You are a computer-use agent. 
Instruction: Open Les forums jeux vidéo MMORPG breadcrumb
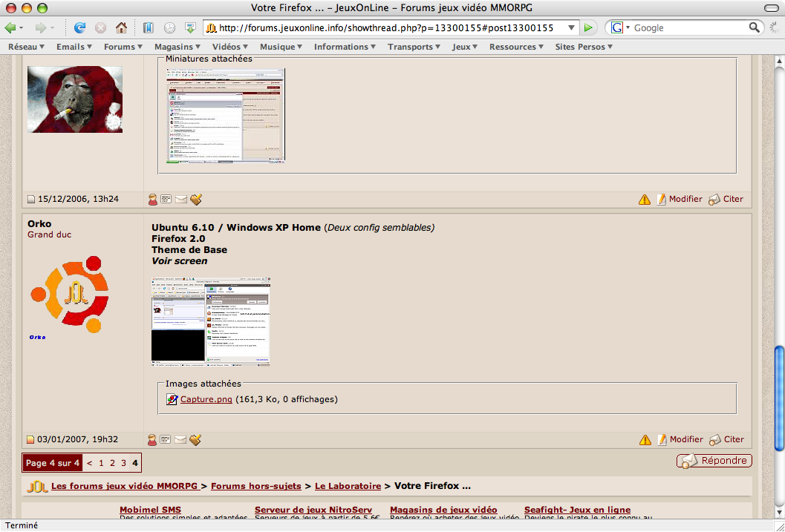tap(126, 486)
